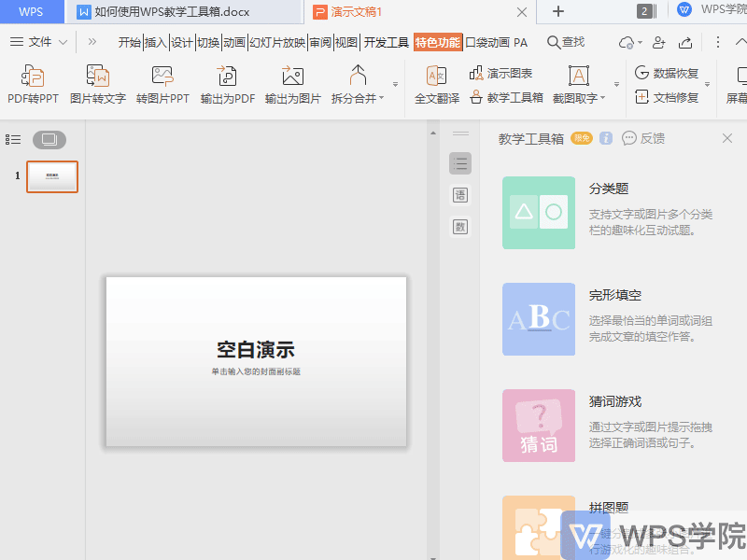Image resolution: width=747 pixels, height=560 pixels.
Task: Switch to the 开发工具 ribbon tab
Action: tap(386, 42)
